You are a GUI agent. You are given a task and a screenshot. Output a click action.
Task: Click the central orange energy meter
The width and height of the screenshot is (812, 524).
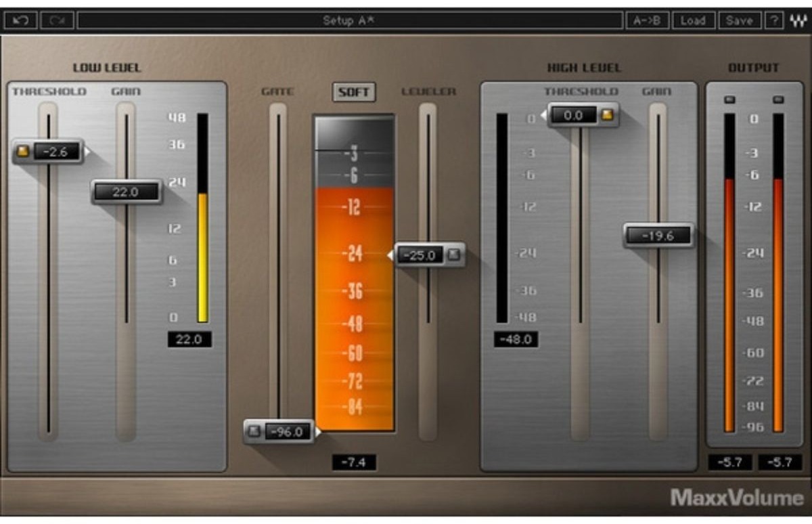coord(354,273)
